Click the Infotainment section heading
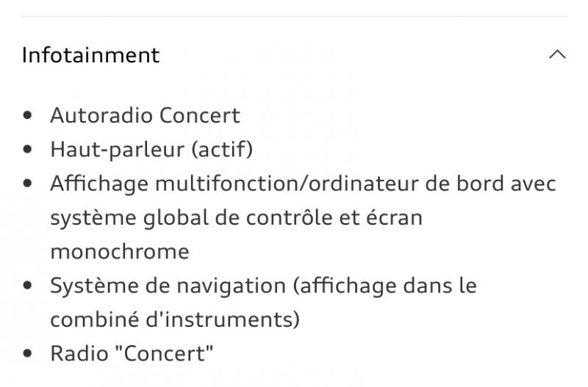 (90, 56)
